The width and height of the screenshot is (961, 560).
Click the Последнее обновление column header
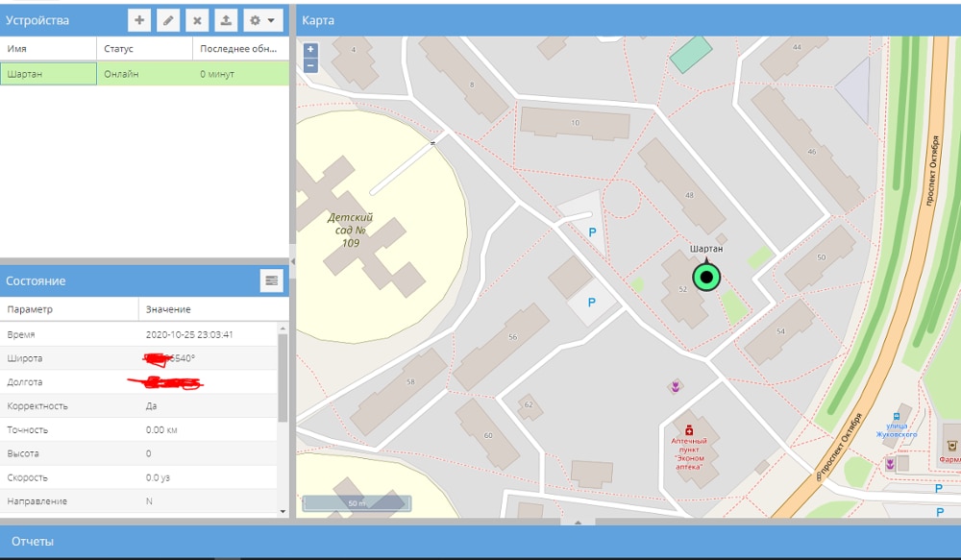click(x=240, y=48)
